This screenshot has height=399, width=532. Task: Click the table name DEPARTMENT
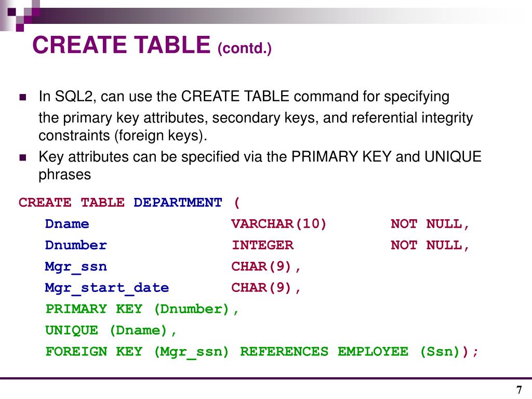[x=178, y=203]
